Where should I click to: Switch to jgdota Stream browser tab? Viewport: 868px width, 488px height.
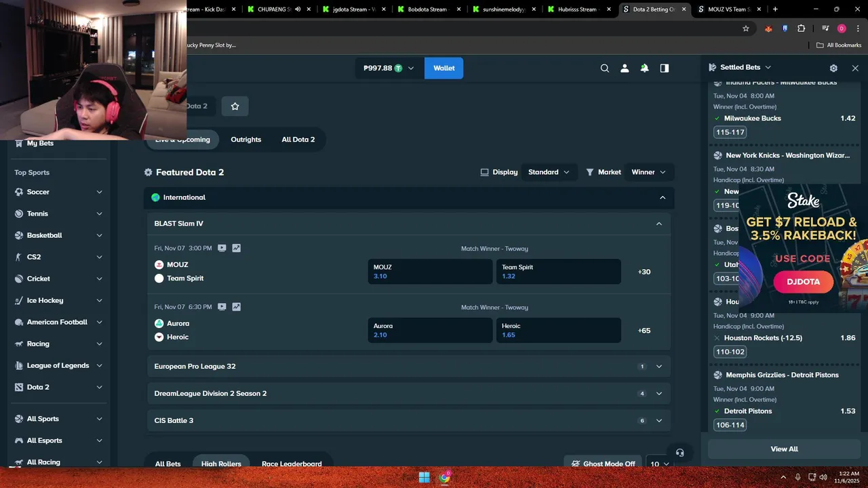(x=354, y=9)
